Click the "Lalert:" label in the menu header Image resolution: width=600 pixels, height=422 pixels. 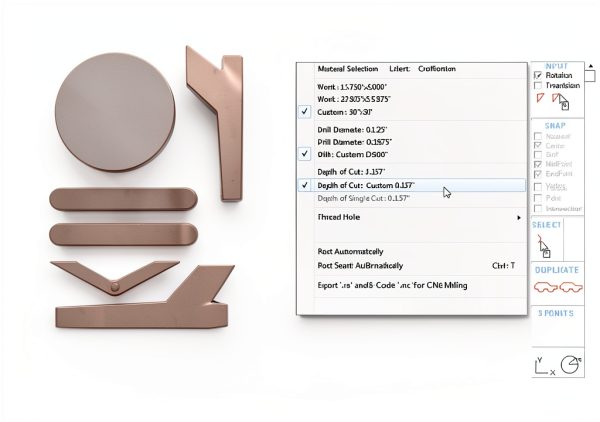pyautogui.click(x=399, y=69)
